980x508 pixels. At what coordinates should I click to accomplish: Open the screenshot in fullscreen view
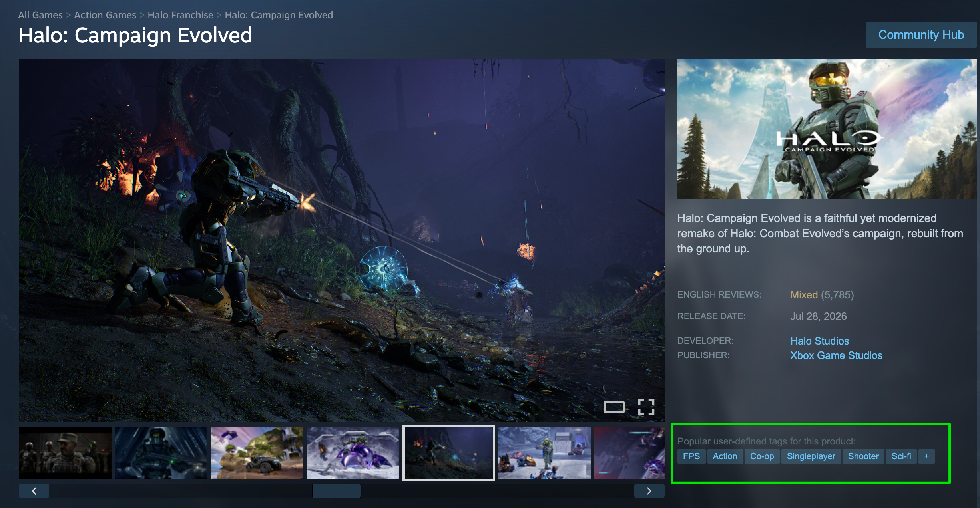[x=646, y=407]
